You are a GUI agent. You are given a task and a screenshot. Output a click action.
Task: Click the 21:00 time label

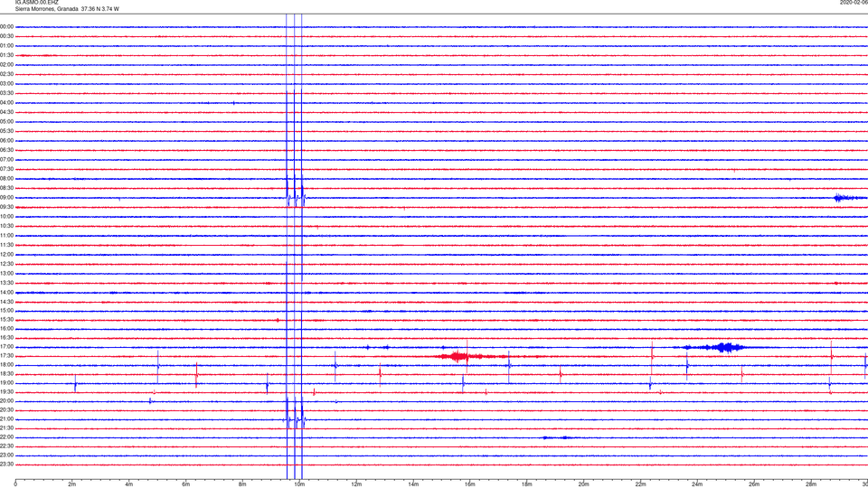[x=6, y=419]
